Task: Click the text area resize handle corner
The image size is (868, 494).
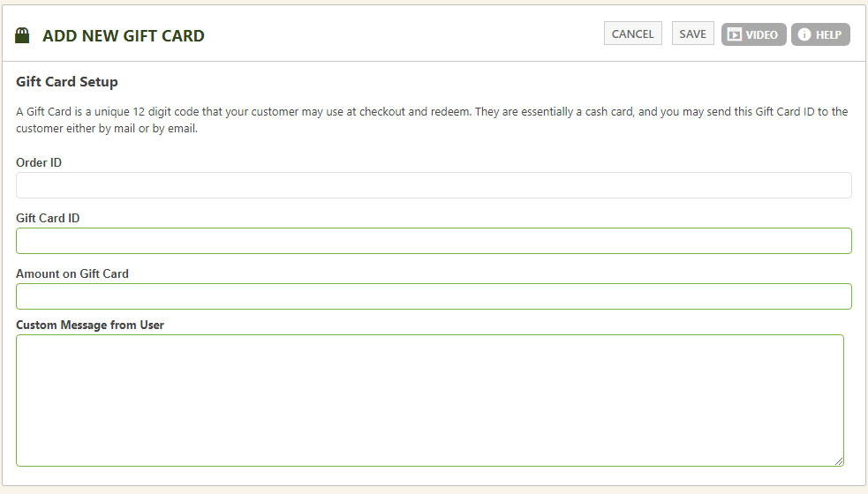Action: (838, 460)
